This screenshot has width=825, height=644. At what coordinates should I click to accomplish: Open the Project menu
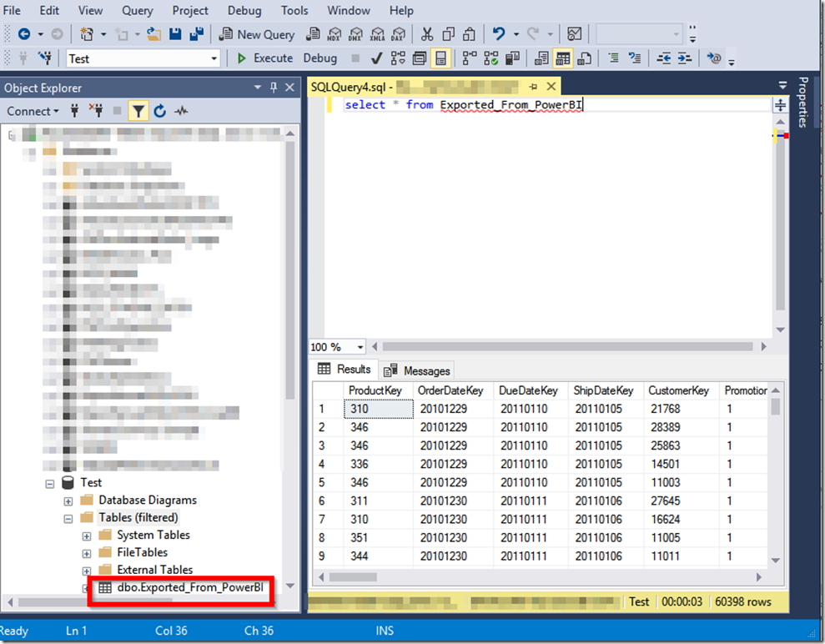tap(190, 11)
